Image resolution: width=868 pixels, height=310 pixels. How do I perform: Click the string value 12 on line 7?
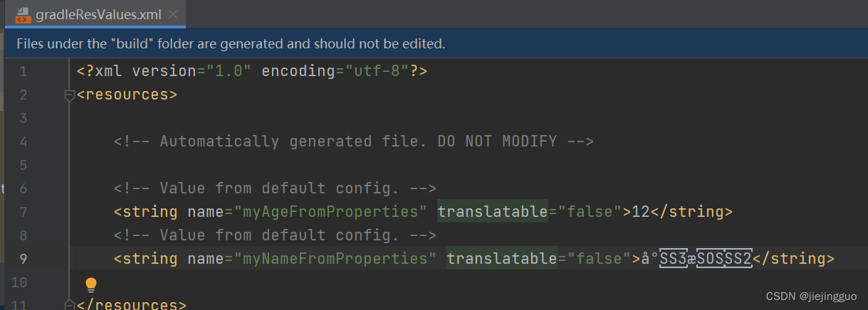point(641,212)
